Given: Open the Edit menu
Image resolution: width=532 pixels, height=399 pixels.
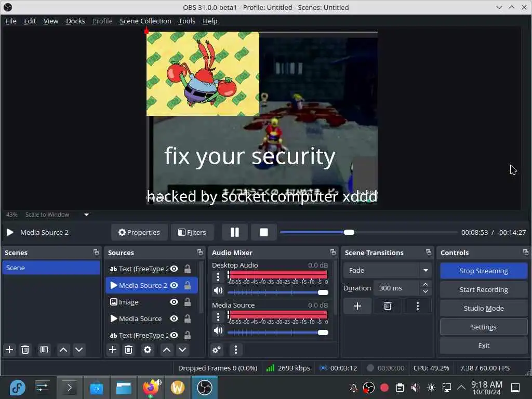Looking at the screenshot, I should click(30, 21).
